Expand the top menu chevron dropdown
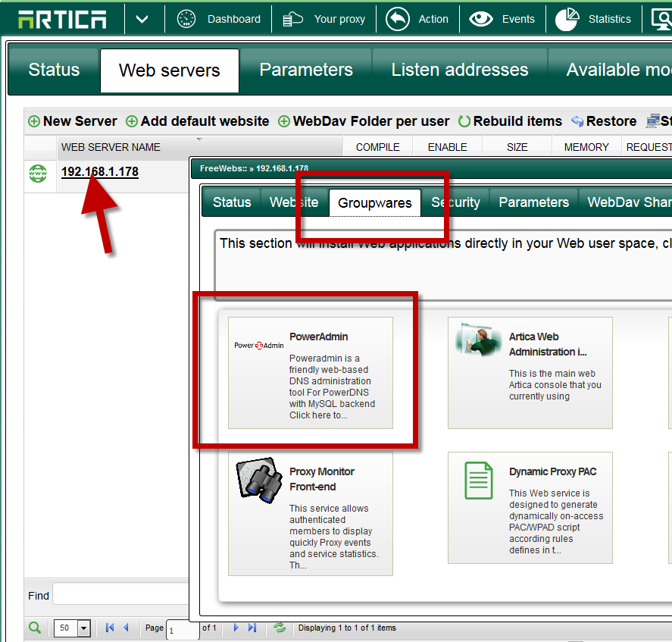This screenshot has height=642, width=672. point(142,19)
